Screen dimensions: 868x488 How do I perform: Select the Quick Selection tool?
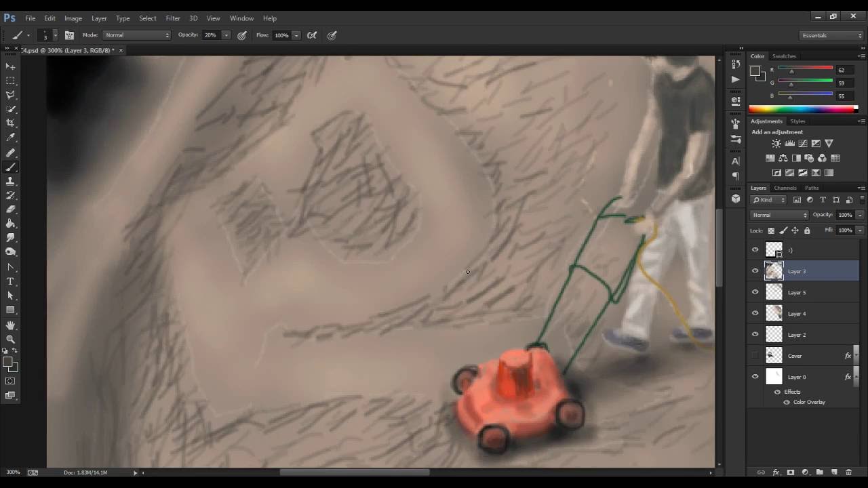click(11, 109)
